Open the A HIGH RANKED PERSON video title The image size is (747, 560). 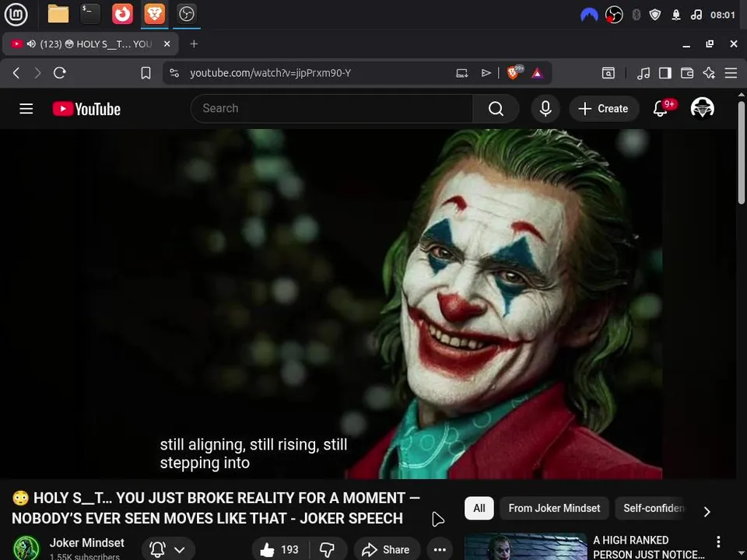point(648,547)
